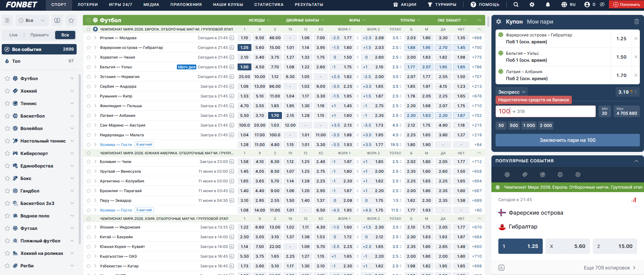
Task: Hide balance with crossed-eye icon
Action: (x=602, y=5)
